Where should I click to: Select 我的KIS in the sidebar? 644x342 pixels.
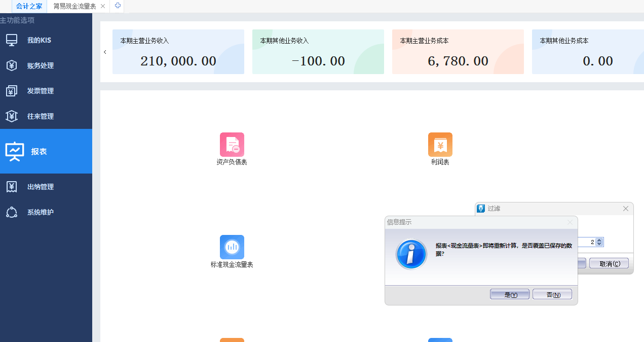[39, 40]
